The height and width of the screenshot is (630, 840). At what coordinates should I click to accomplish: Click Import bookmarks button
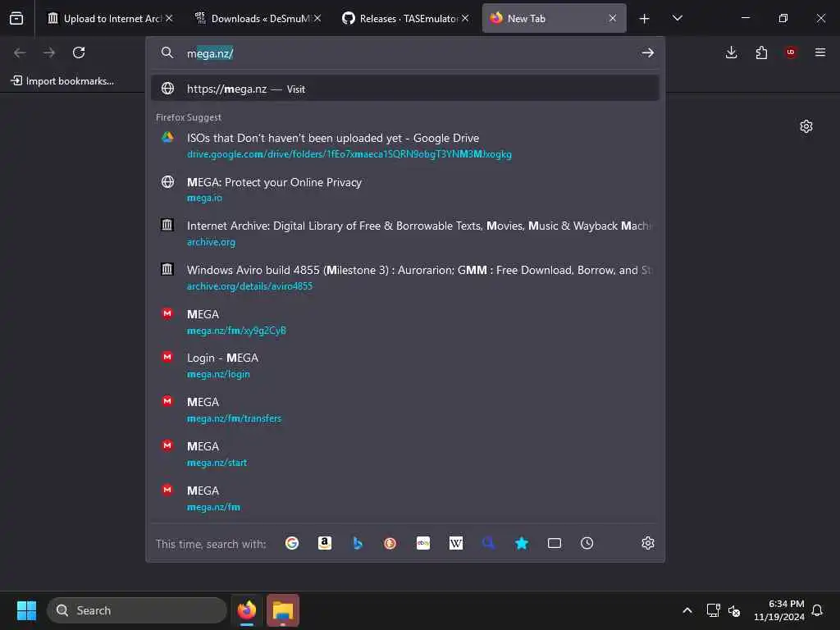pos(62,81)
